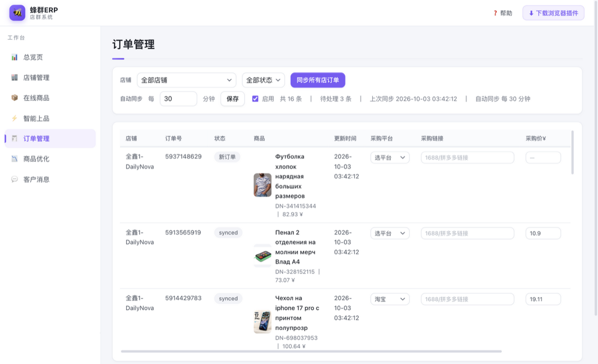Open 采购平台 dropdown for order 5913565919
Screen dimensions: 598x364
click(x=390, y=234)
